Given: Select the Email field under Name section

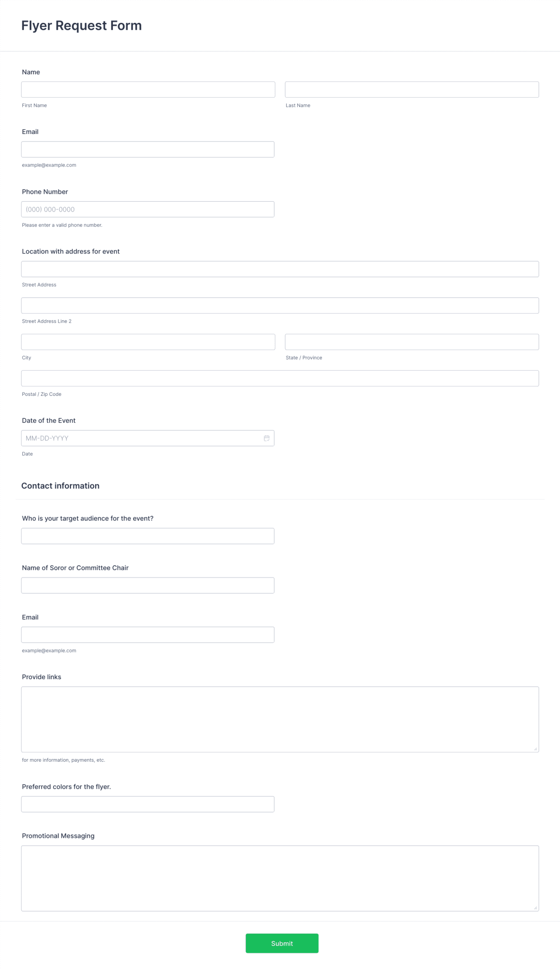Looking at the screenshot, I should tap(148, 149).
